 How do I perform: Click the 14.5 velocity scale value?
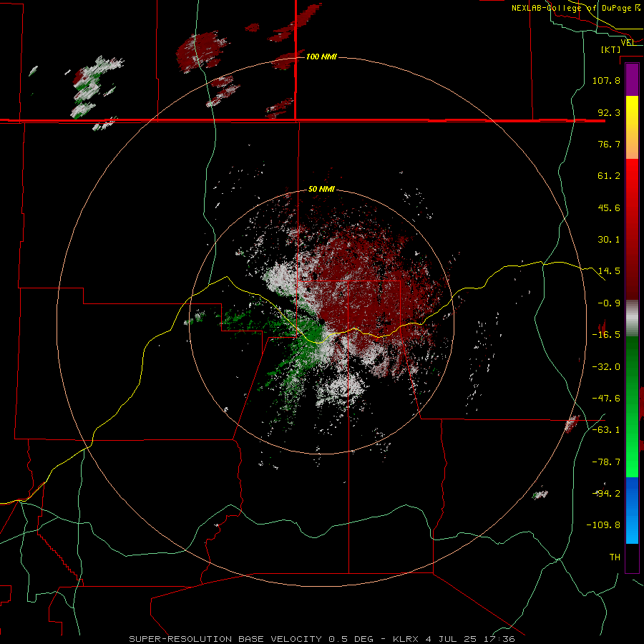(x=609, y=271)
